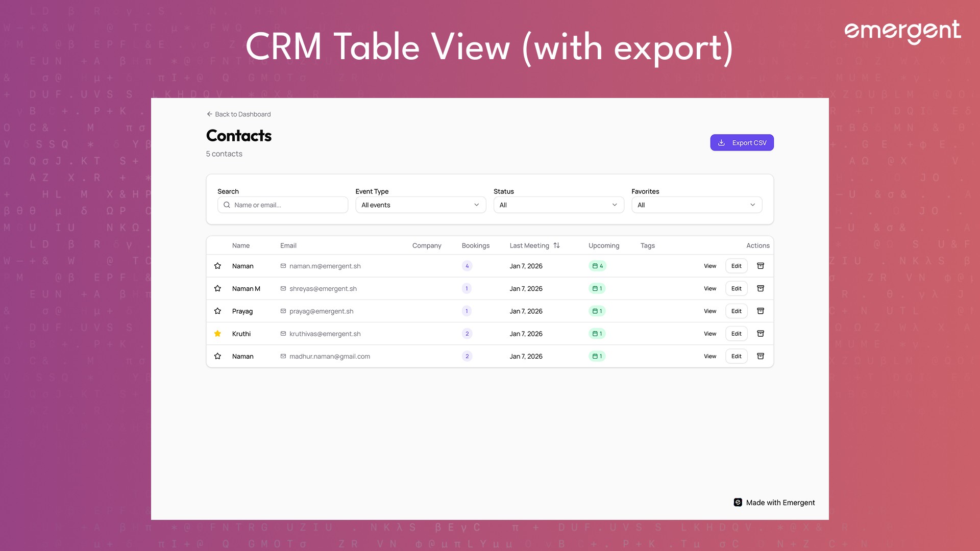Archive the Prayag contact row
Image resolution: width=980 pixels, height=551 pixels.
[x=760, y=311]
